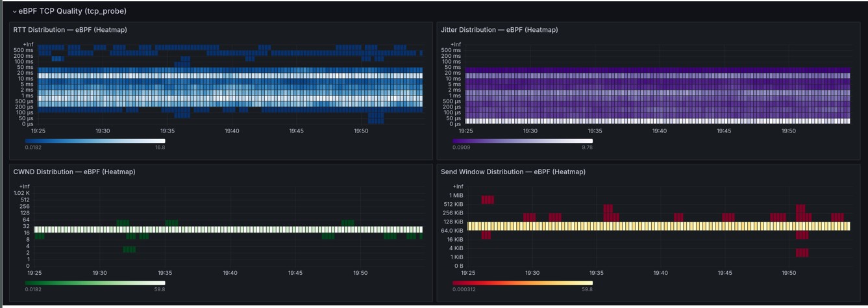Viewport: 868px width, 308px height.
Task: Collapse the eBPF TCP Quality row chevron
Action: click(15, 12)
